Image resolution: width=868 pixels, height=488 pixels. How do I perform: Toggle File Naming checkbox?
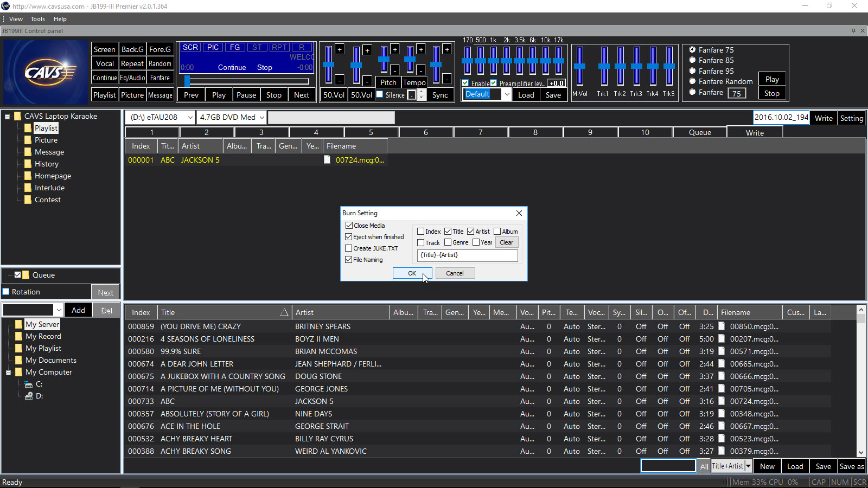(x=349, y=260)
